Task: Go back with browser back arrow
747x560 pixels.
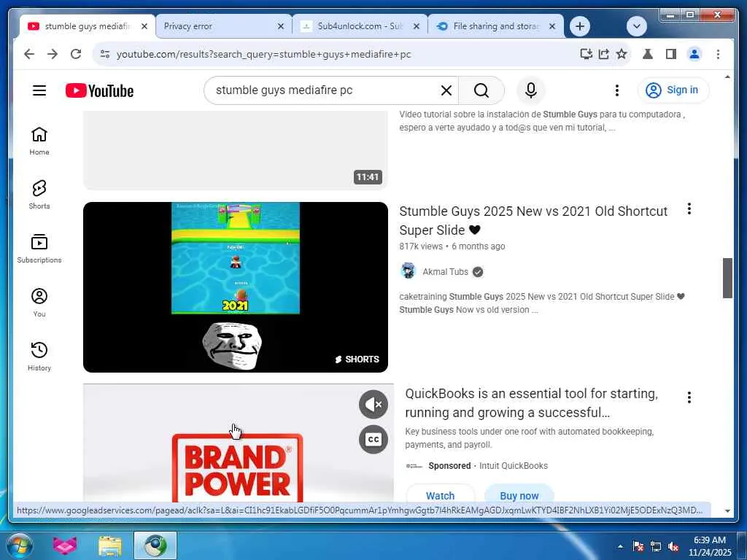Action: [29, 54]
